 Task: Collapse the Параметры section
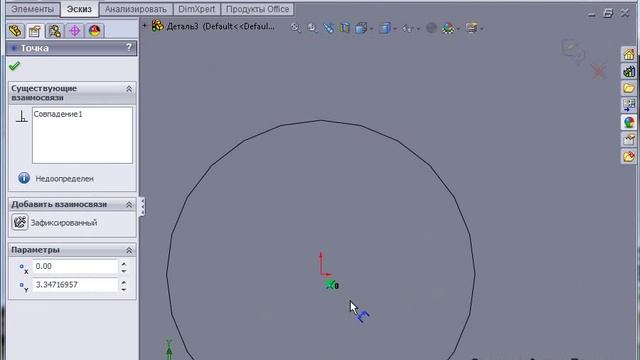(129, 250)
